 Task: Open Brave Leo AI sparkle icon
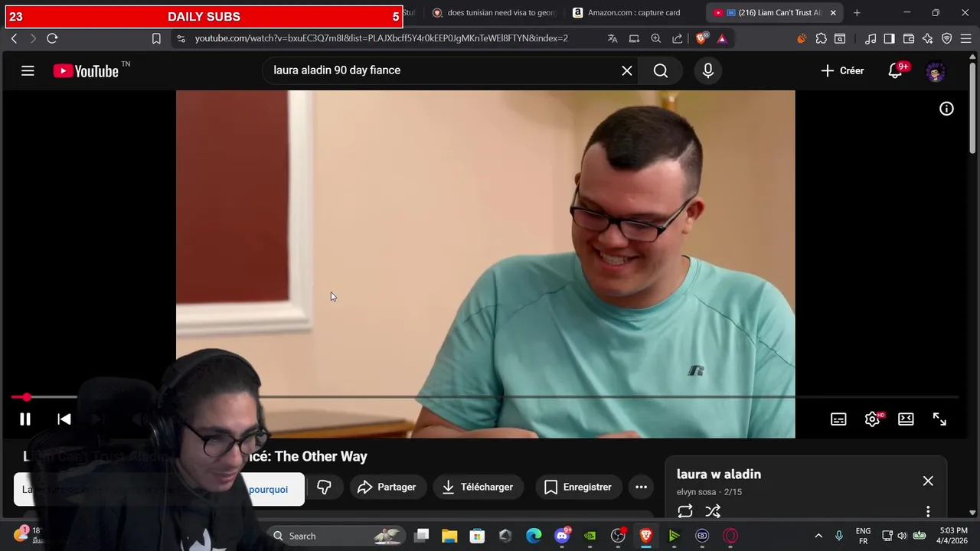(x=928, y=38)
